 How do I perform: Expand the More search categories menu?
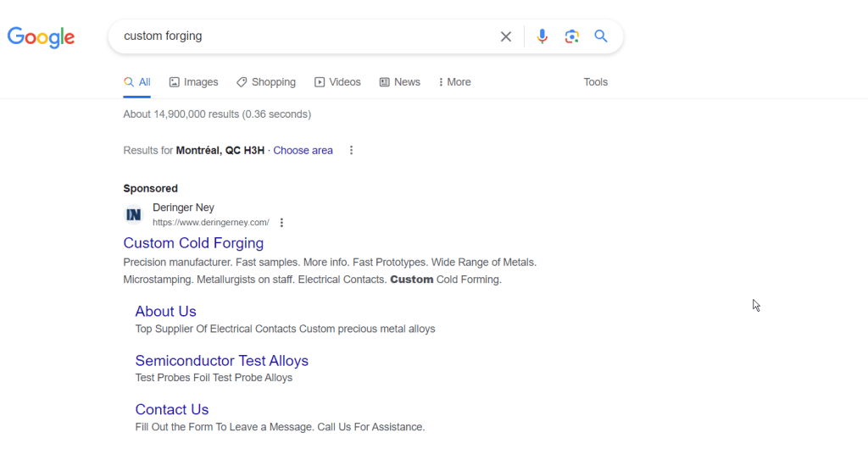454,82
